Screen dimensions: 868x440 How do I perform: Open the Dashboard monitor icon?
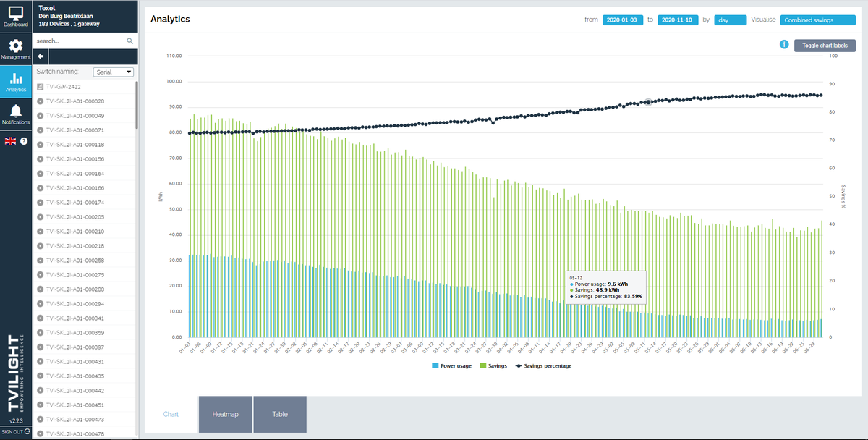16,12
